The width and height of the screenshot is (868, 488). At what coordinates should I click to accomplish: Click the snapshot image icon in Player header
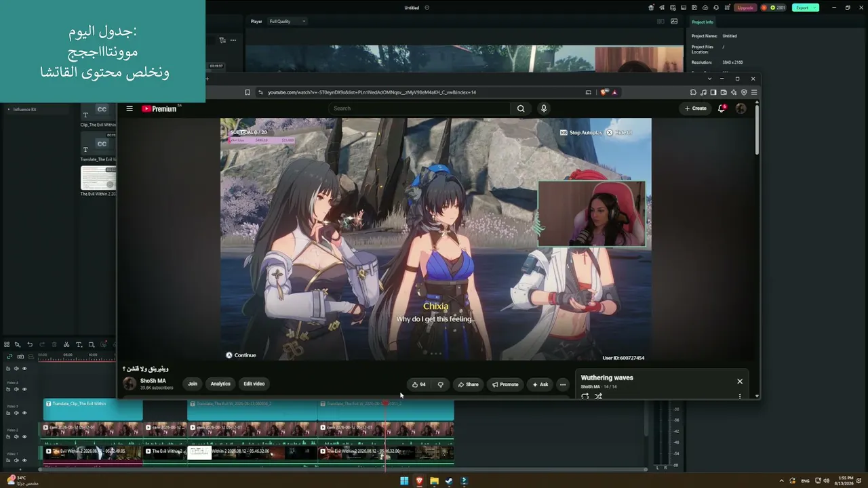[674, 21]
